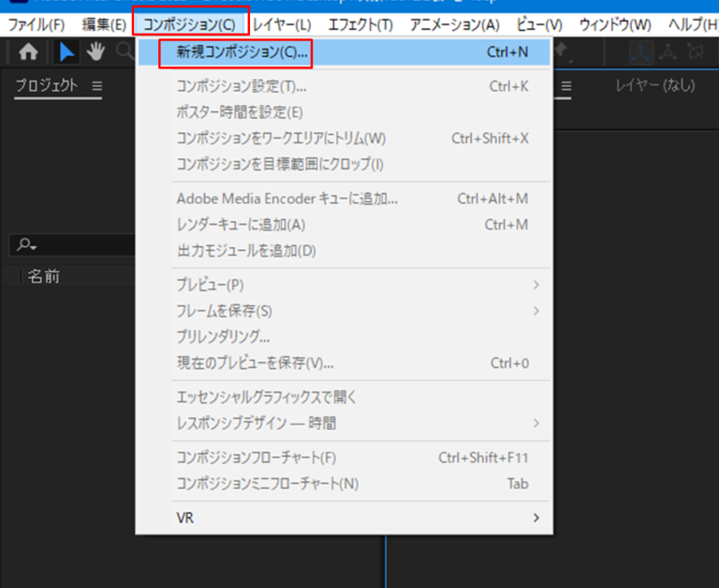Image resolution: width=719 pixels, height=588 pixels.
Task: Click the Home icon in the toolbar
Action: (x=29, y=52)
